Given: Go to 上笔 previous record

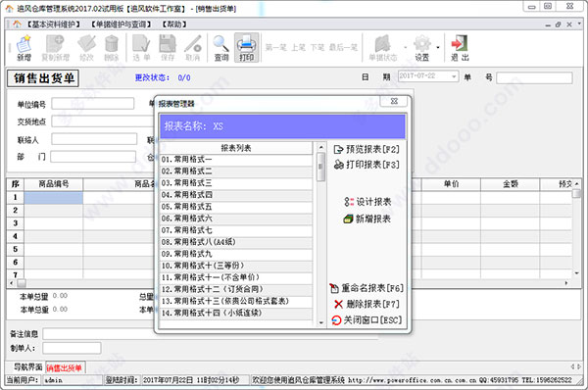Looking at the screenshot, I should (299, 48).
